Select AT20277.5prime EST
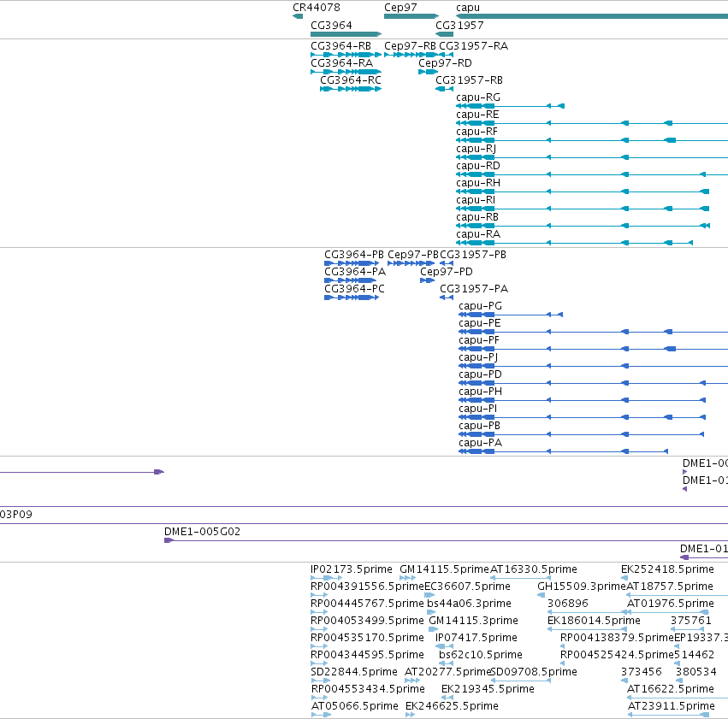 412,681
